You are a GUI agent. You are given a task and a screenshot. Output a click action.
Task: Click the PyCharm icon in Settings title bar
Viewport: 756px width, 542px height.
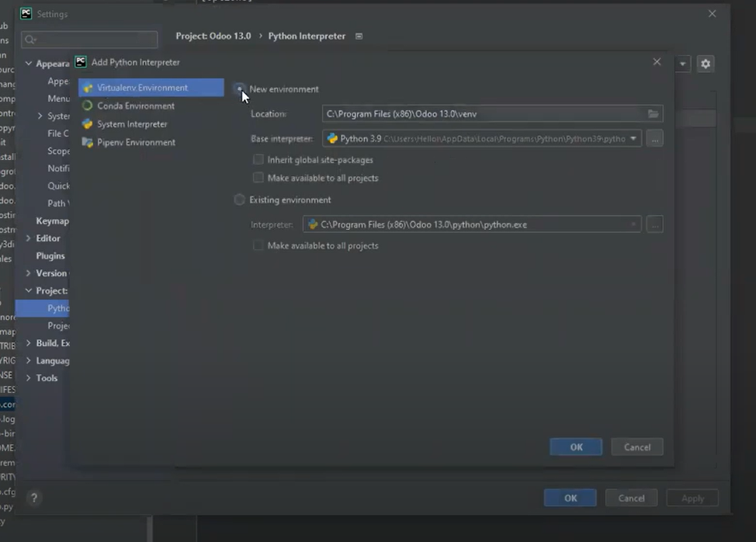[26, 13]
